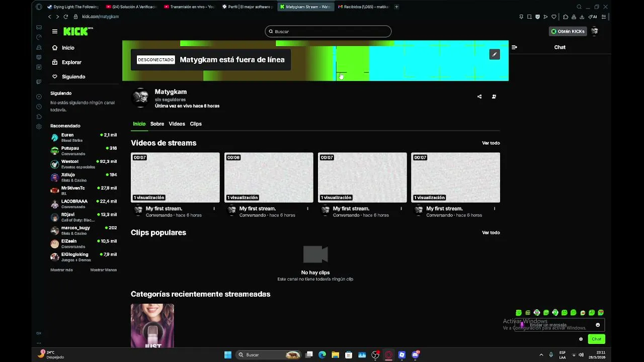Click the browser reload button
Image resolution: width=644 pixels, height=362 pixels.
coord(66,17)
